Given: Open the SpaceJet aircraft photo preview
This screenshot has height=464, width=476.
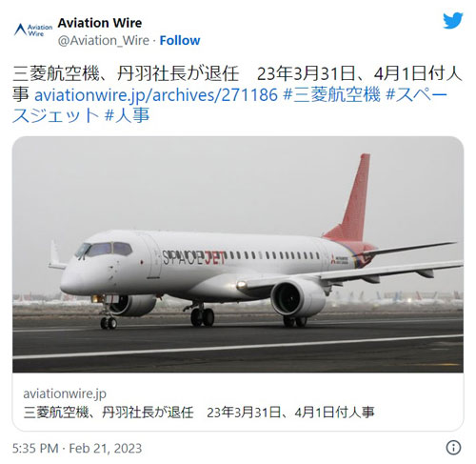Looking at the screenshot, I should (x=238, y=254).
